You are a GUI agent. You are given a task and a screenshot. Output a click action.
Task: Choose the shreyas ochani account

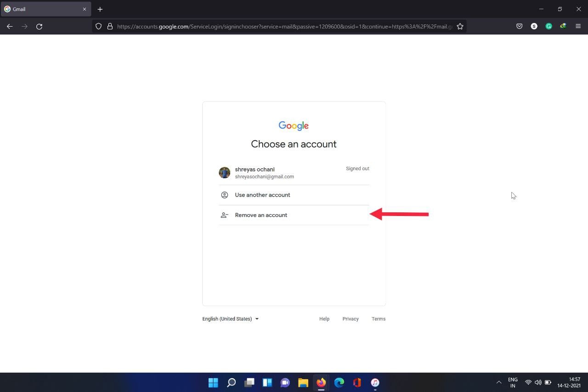[294, 173]
